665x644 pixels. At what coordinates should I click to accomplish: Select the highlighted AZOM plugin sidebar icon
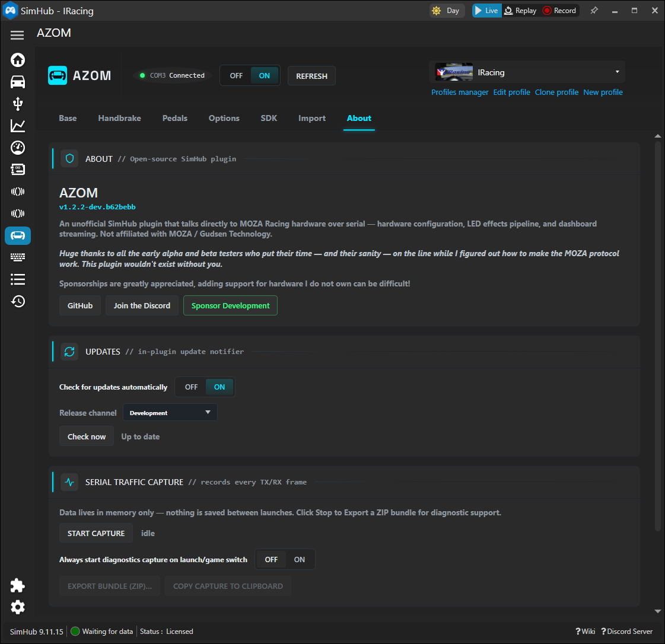click(x=17, y=235)
